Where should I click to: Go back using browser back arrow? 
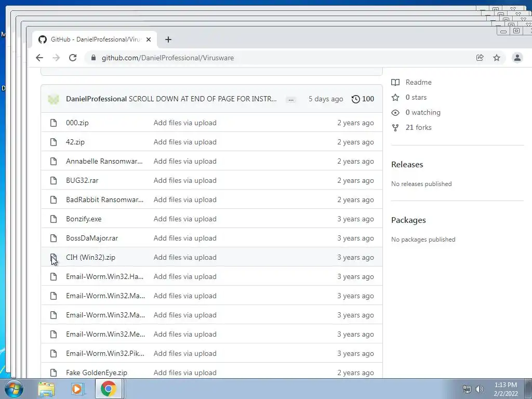tap(39, 58)
